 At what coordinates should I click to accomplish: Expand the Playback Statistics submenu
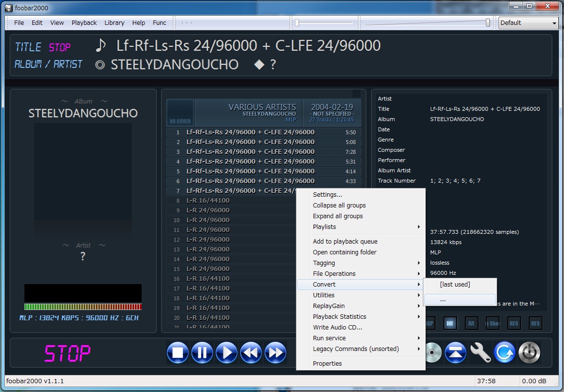361,317
